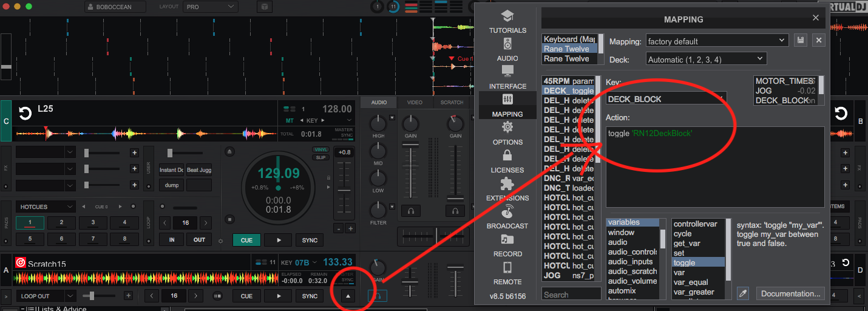
Task: Open the Audio settings page
Action: (x=507, y=49)
